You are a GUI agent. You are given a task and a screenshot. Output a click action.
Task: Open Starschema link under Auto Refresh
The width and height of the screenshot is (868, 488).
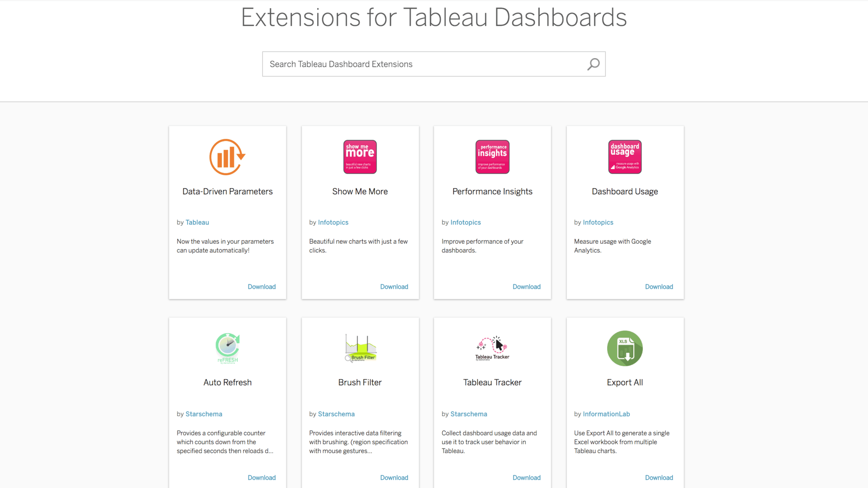point(204,414)
